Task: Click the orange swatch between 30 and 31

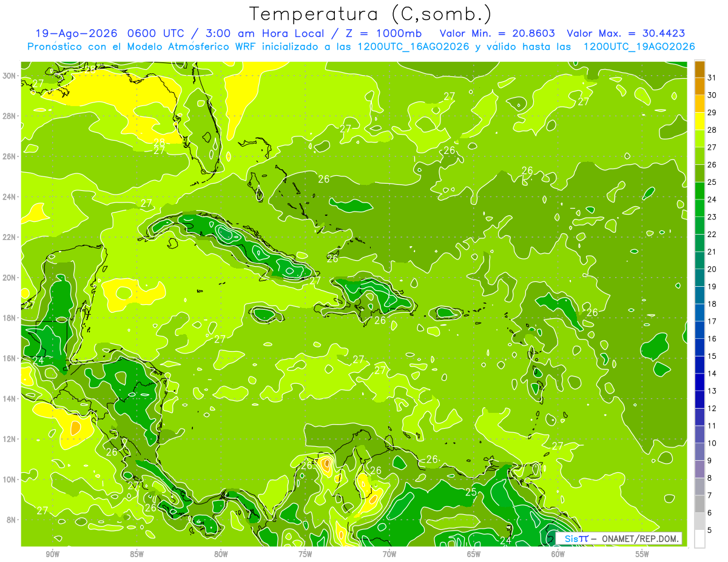Action: tap(699, 86)
